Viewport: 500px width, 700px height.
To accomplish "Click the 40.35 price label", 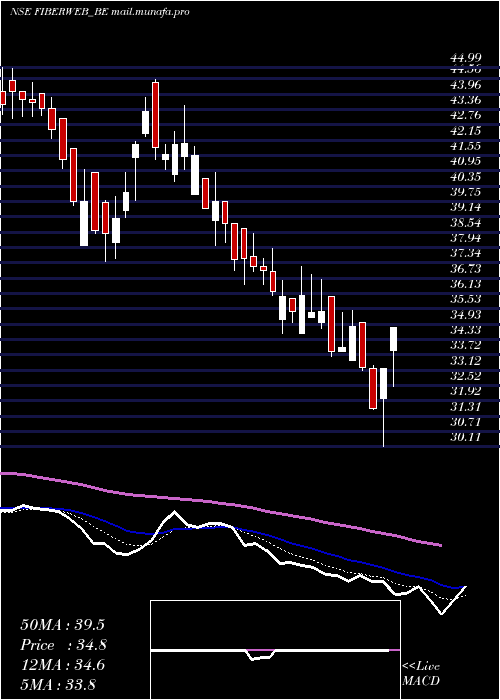I will [x=466, y=177].
